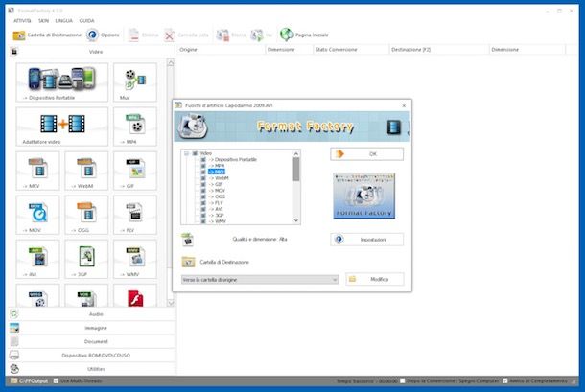The height and width of the screenshot is (392, 585).
Task: Click scroll-up arrow of format tree
Action: [296, 153]
